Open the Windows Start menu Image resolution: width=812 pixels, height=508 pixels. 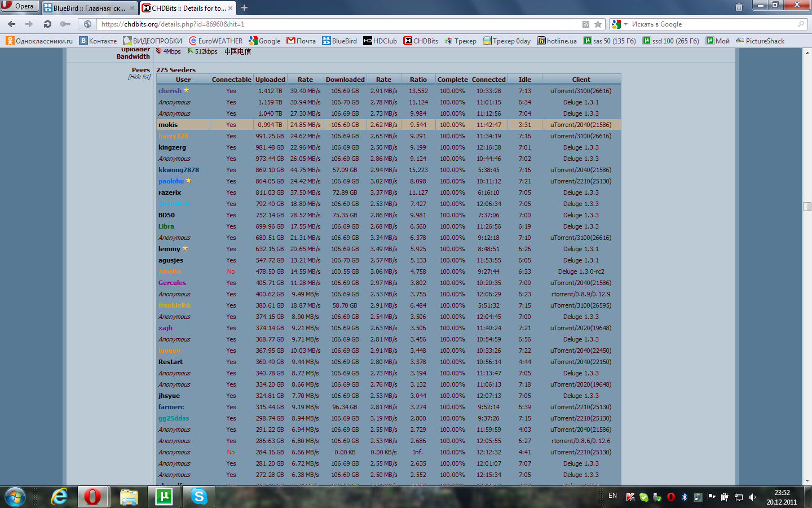click(x=15, y=497)
